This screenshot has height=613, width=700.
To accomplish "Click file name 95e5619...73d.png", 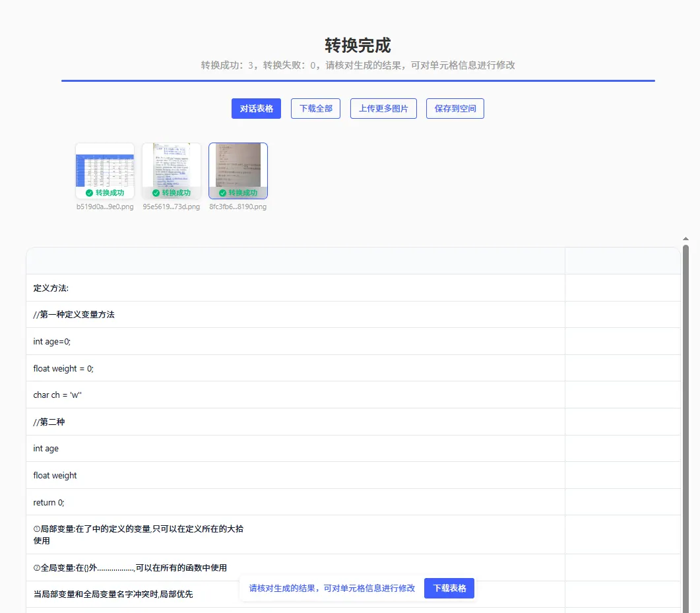I will pos(172,207).
